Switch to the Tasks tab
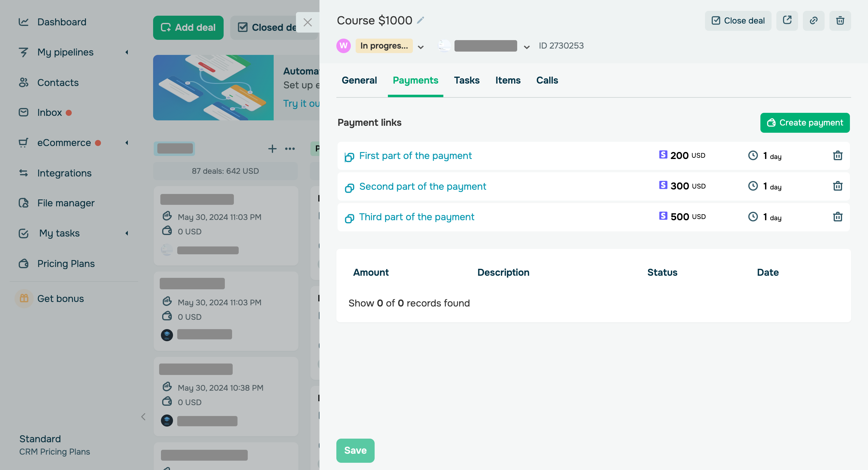Image resolution: width=868 pixels, height=470 pixels. pos(467,80)
